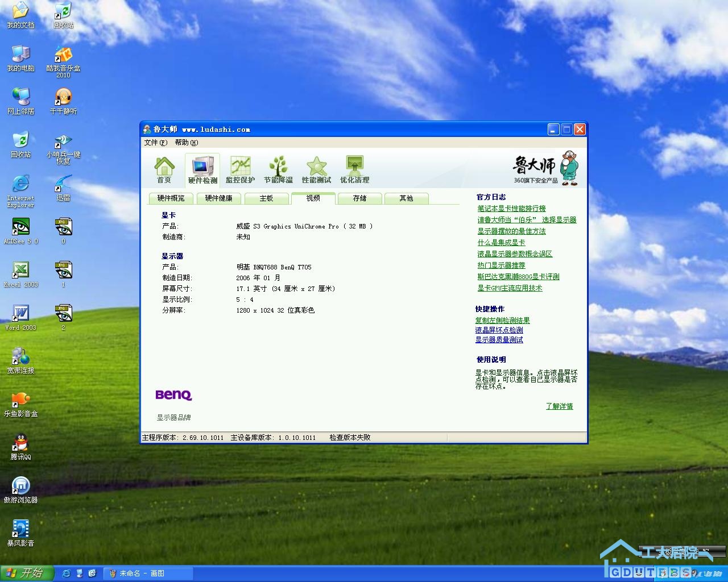
Task: Click the 优化清理 optimize cleanup icon
Action: pyautogui.click(x=354, y=169)
